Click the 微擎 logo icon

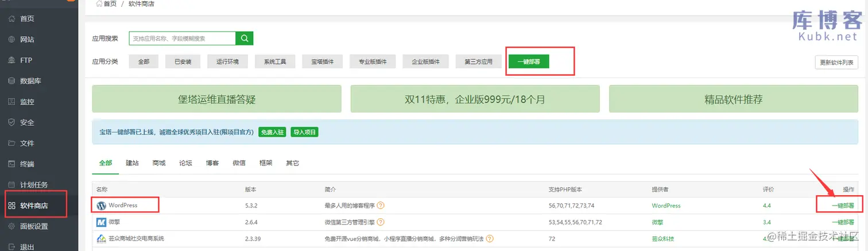pyautogui.click(x=101, y=222)
